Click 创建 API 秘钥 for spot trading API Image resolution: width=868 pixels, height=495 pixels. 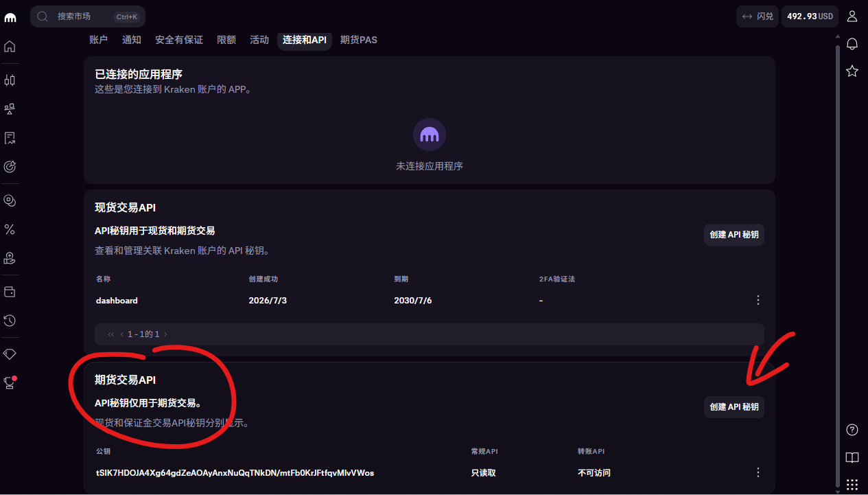click(734, 235)
